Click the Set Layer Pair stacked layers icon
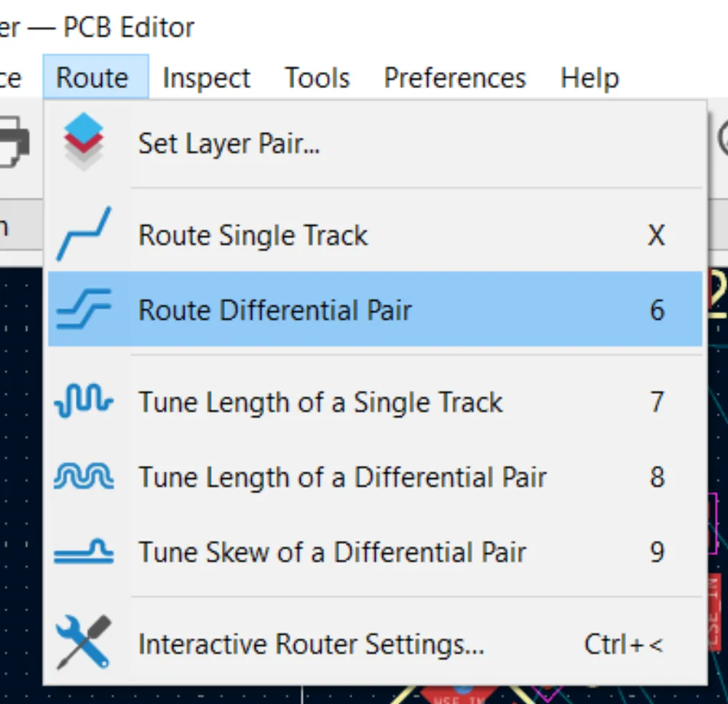Screen dimensions: 728x704 point(84,143)
